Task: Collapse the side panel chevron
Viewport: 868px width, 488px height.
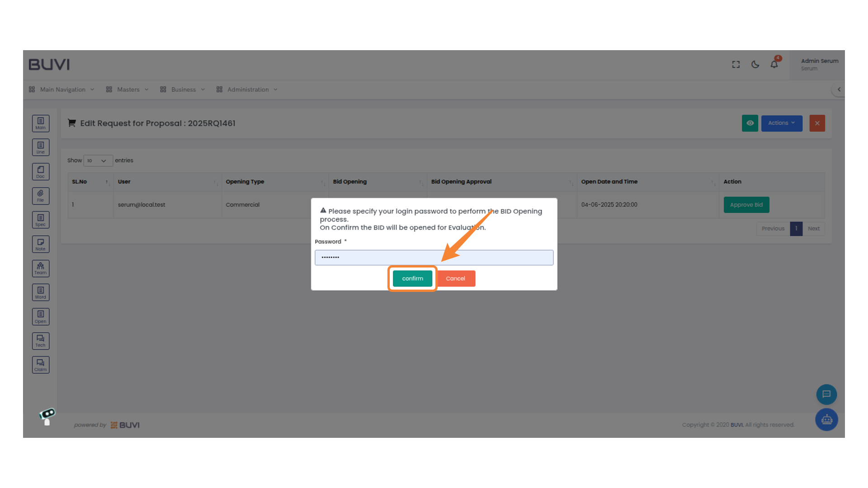Action: (x=839, y=89)
